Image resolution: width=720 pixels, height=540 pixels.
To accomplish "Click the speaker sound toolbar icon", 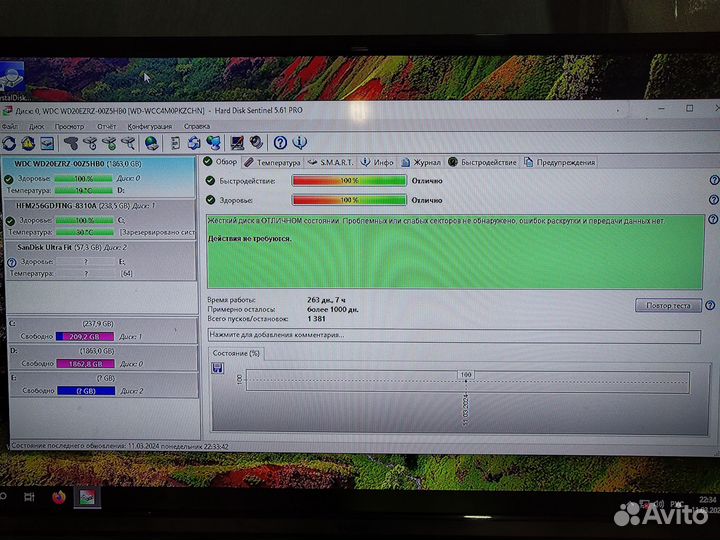I will click(256, 142).
